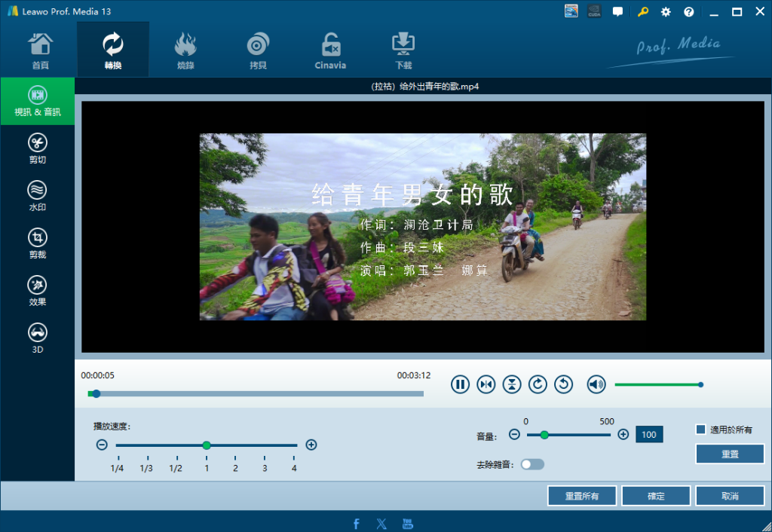Pause the video playback

point(460,384)
